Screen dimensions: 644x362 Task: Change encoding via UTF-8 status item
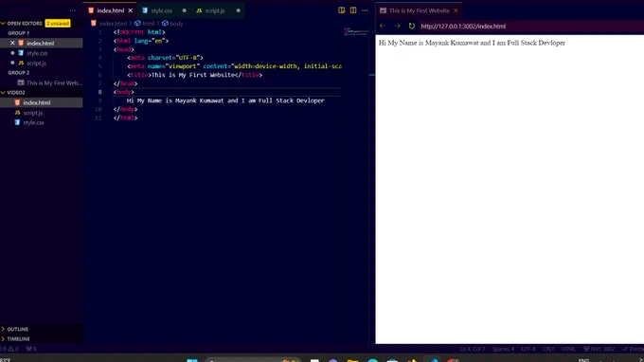click(x=528, y=350)
